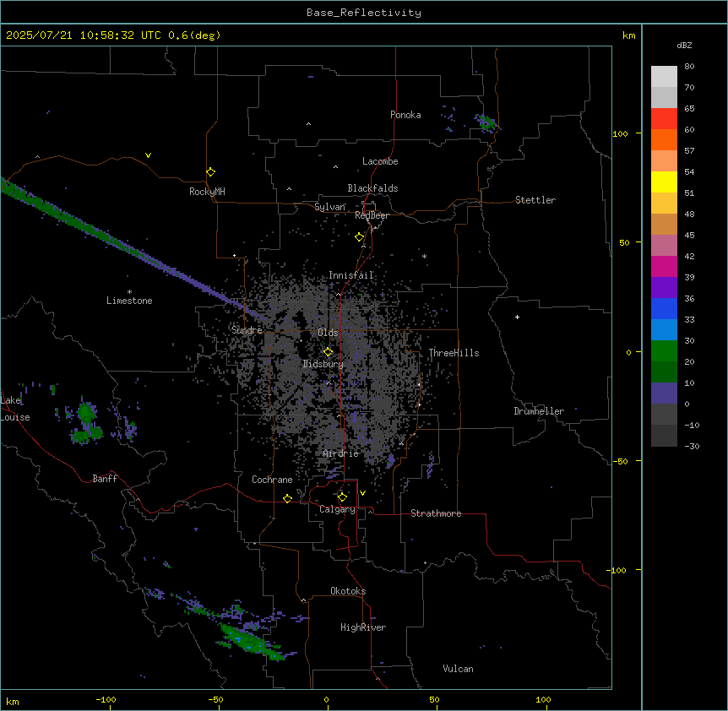Select the yellow diamond marker below Cochrane

pyautogui.click(x=287, y=498)
